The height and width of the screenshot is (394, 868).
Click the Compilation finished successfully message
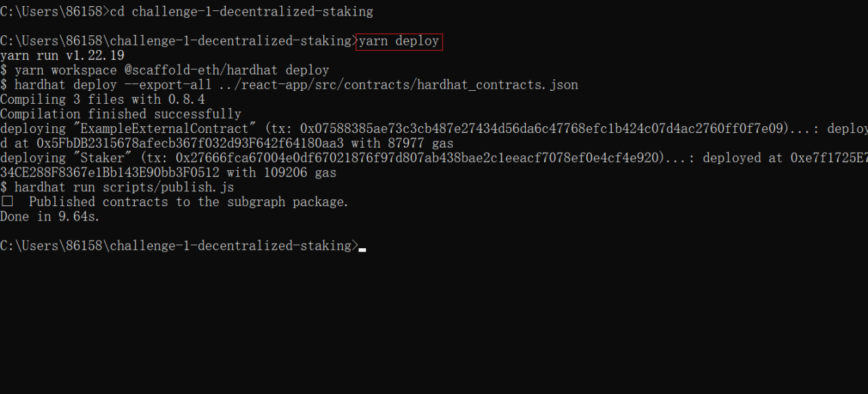pos(121,114)
